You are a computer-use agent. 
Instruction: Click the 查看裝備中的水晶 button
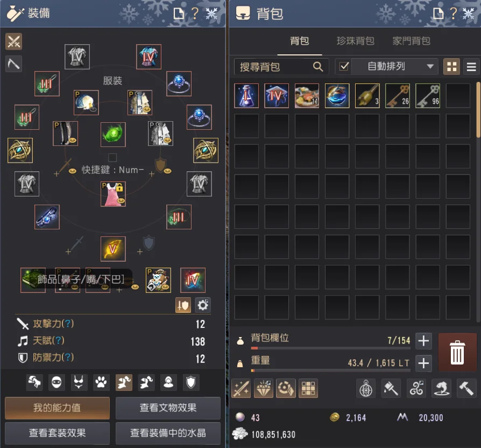pos(168,433)
